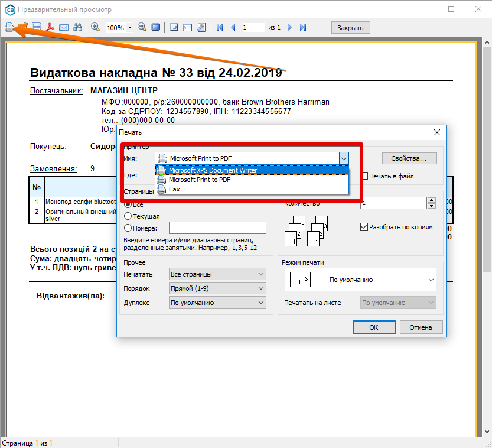Click the Свойства... button
Screen dimensions: 492x448
[x=409, y=158]
